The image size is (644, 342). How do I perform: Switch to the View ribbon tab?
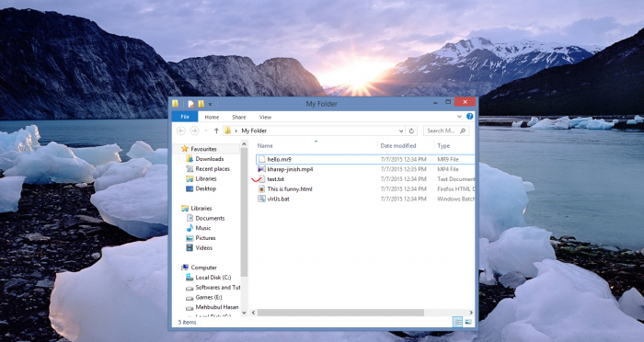(265, 117)
